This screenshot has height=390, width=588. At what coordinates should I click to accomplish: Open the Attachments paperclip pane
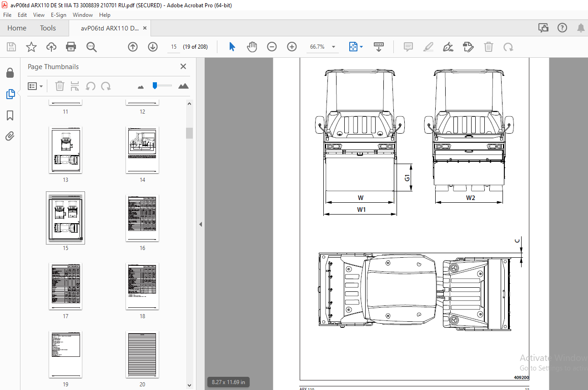pyautogui.click(x=10, y=135)
